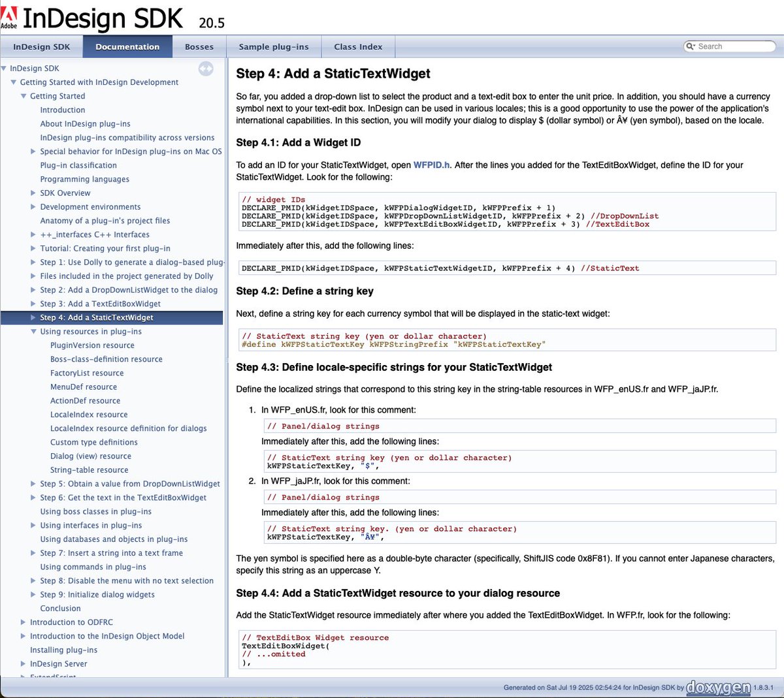Click the 'Generated on Sat Jul 19 2025' footer text
The height and width of the screenshot is (698, 784).
tap(594, 688)
